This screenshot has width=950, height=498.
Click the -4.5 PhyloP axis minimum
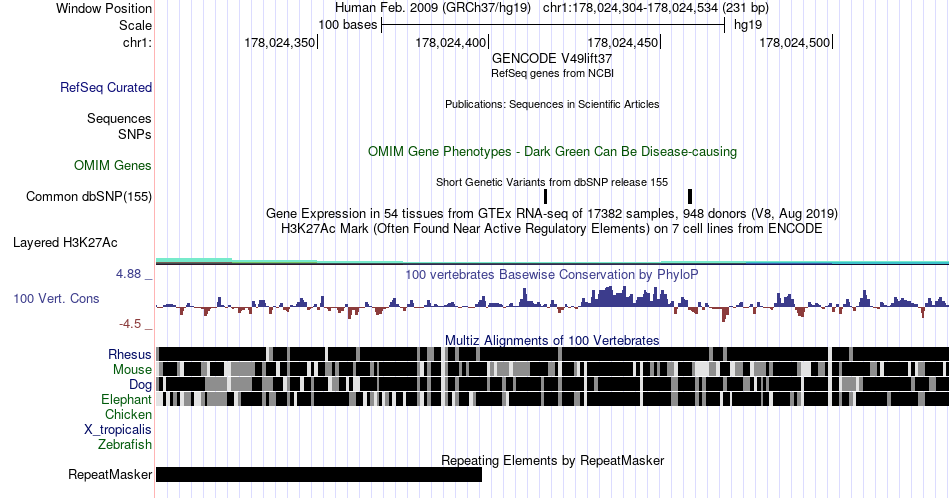(x=130, y=324)
